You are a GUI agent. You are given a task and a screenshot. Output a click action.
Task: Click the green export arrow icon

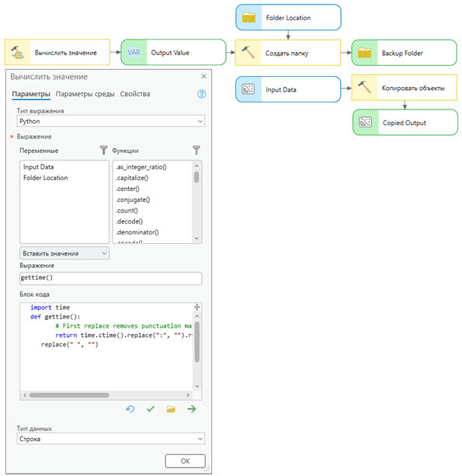click(x=192, y=409)
